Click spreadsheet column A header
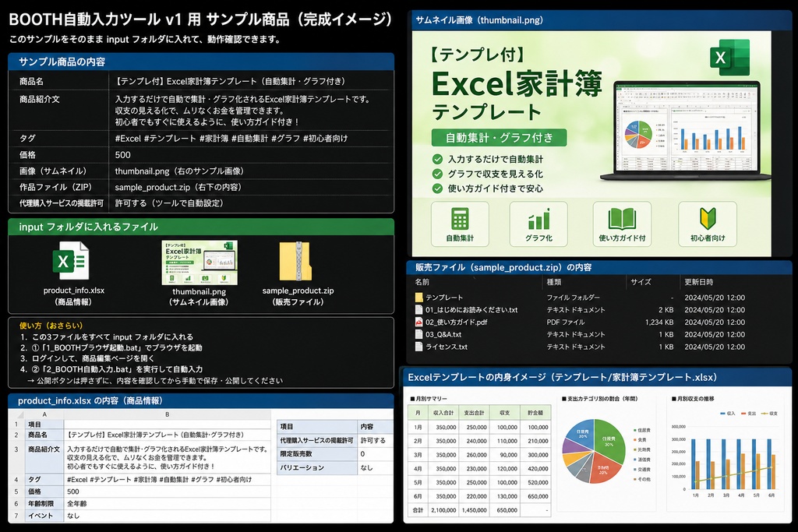Screen dimensions: 798x532 44,414
